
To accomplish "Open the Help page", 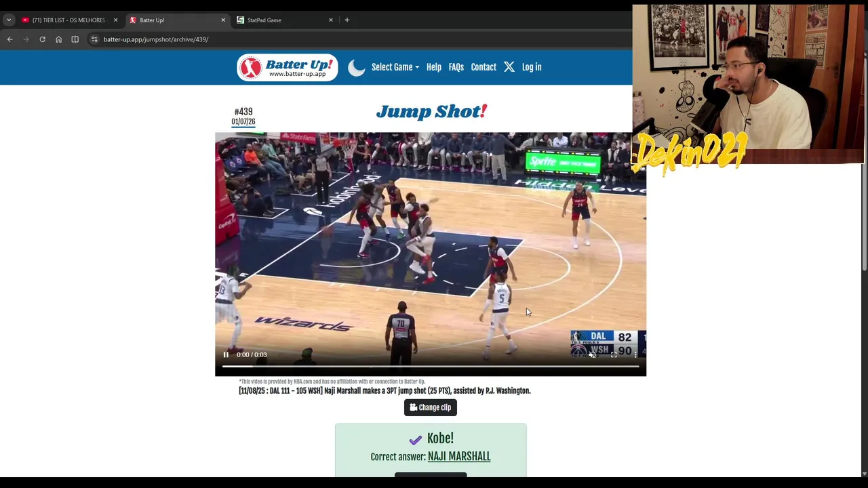I will (x=433, y=67).
